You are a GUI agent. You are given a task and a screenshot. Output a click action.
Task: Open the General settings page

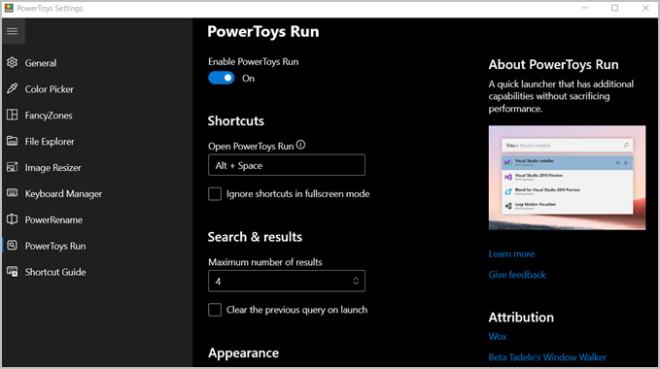pos(40,63)
